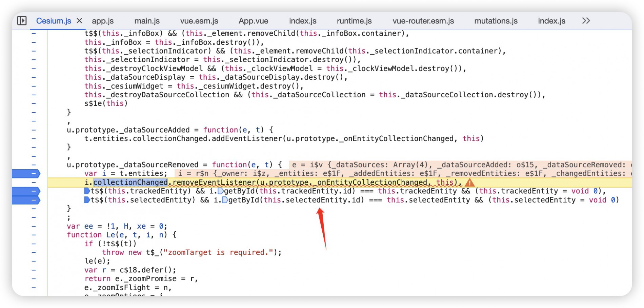
Task: Click gutter beside 'throw new t$_' line
Action: 34,252
